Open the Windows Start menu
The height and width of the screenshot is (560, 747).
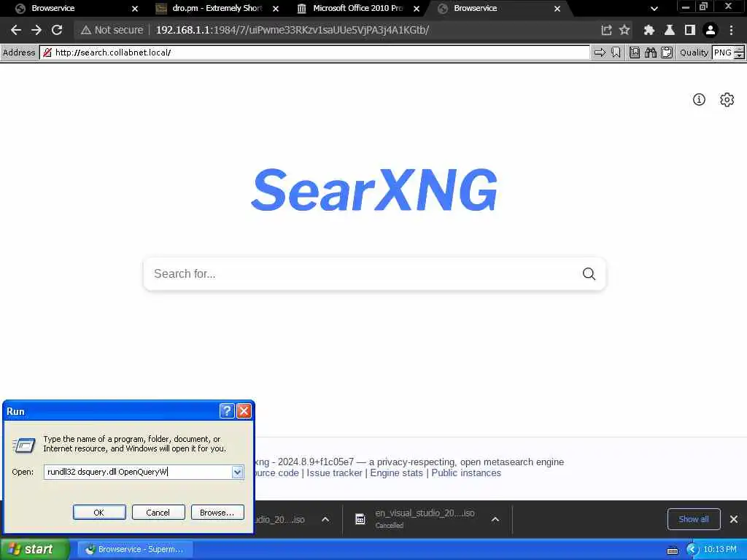coord(34,549)
